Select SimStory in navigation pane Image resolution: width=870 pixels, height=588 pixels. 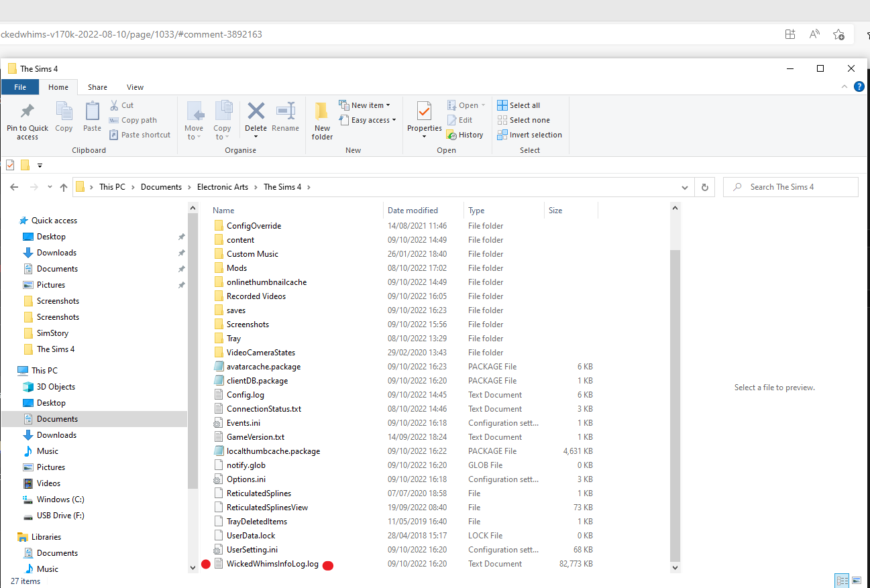(x=52, y=333)
